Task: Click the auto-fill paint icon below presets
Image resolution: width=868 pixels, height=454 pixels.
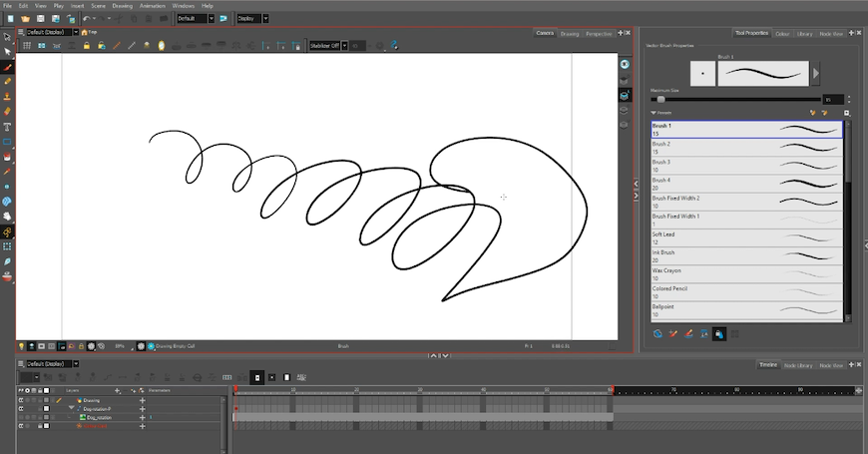Action: click(719, 334)
